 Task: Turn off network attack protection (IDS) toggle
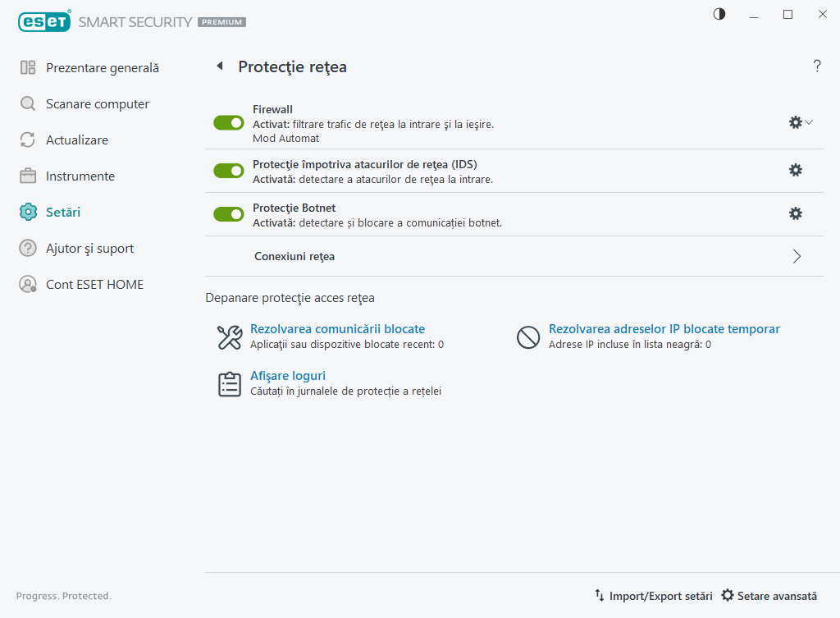click(229, 171)
